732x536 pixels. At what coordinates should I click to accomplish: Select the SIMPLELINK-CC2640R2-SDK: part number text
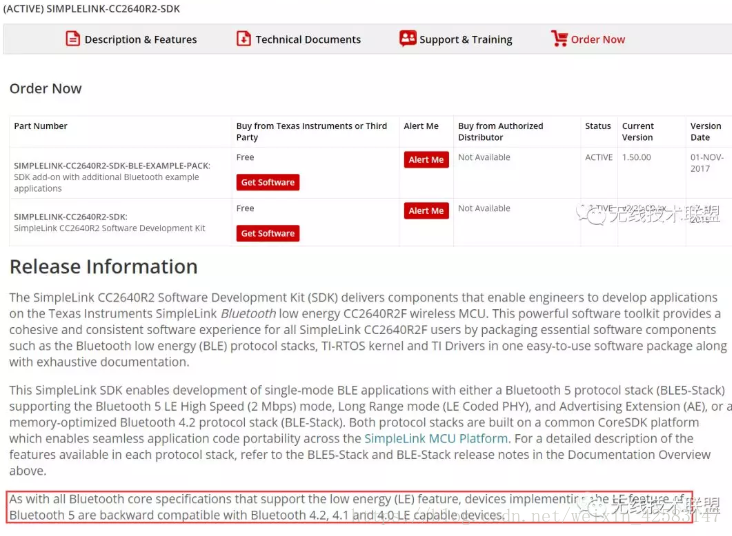pyautogui.click(x=70, y=217)
